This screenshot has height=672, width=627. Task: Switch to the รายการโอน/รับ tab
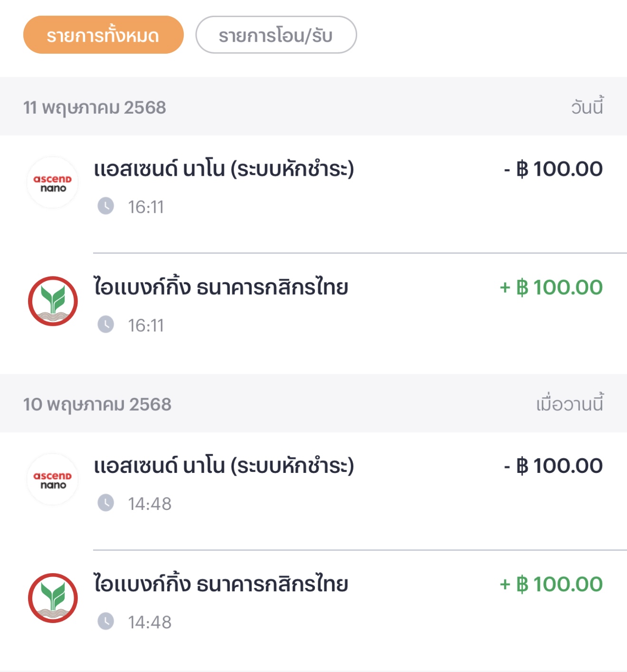click(276, 35)
